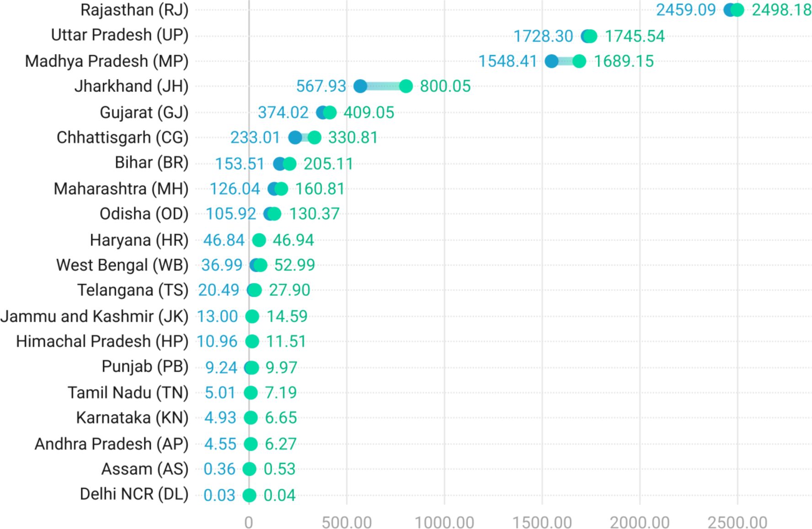Click the 153.51 value for Bihar
This screenshot has width=812, height=529.
click(x=240, y=164)
